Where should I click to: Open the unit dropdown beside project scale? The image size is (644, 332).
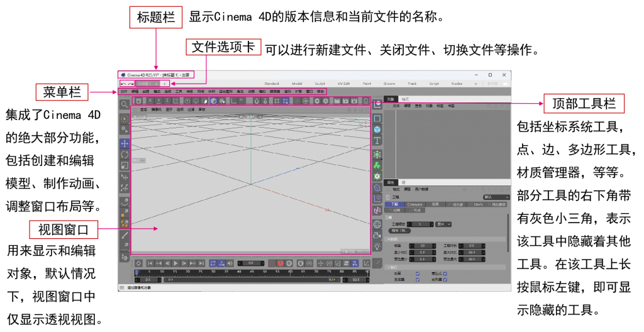coord(444,224)
